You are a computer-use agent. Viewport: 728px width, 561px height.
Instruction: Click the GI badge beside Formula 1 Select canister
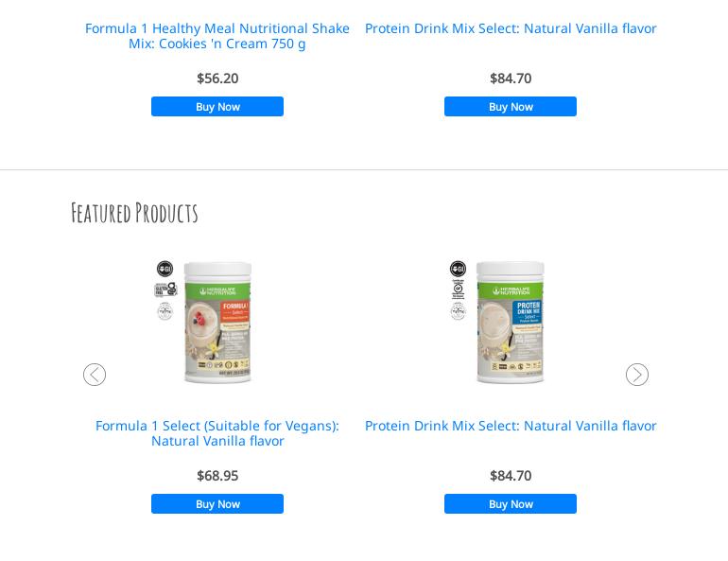point(165,269)
